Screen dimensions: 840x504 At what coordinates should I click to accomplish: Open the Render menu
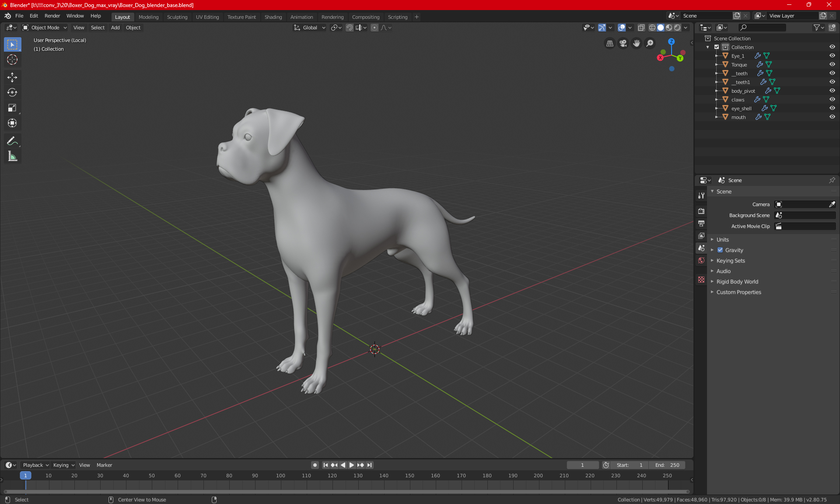pyautogui.click(x=52, y=16)
